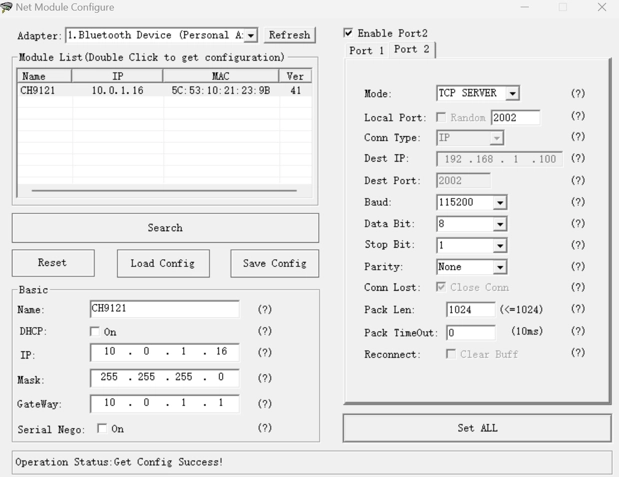Click the MAC column header

[x=221, y=76]
